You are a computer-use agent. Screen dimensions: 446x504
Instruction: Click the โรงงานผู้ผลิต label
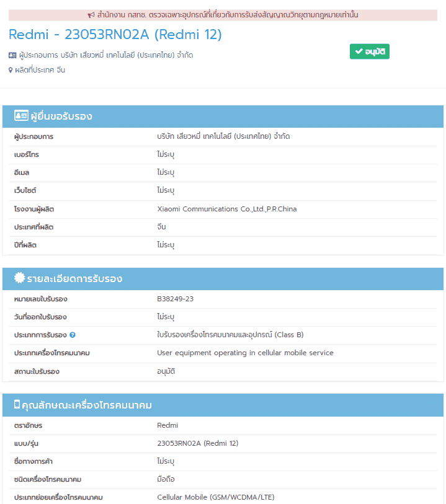click(x=34, y=209)
